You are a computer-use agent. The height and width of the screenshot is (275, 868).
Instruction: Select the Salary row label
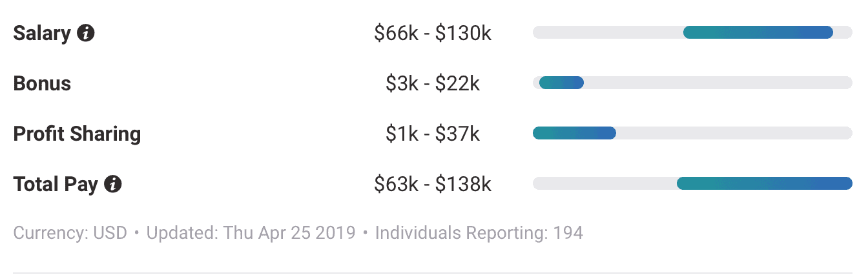(42, 33)
